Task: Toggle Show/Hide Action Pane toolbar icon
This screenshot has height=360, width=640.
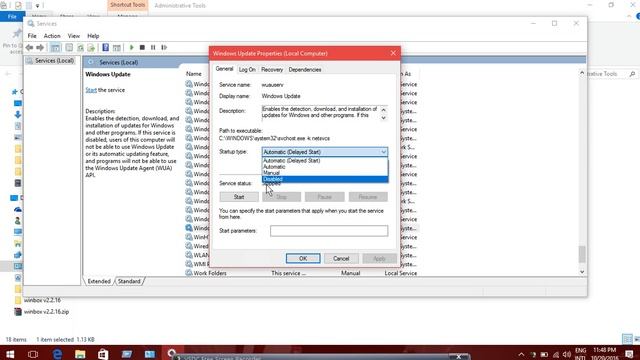Action: click(x=117, y=48)
